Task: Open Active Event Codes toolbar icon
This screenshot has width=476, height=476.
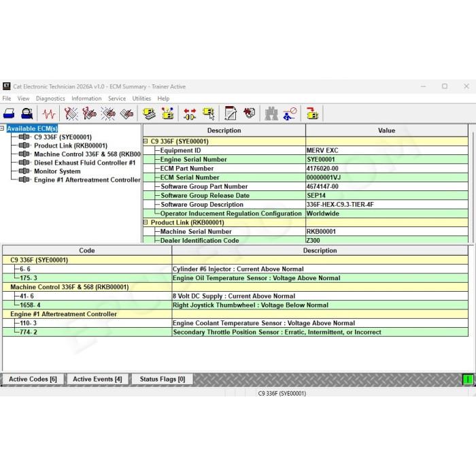Action: (108, 114)
